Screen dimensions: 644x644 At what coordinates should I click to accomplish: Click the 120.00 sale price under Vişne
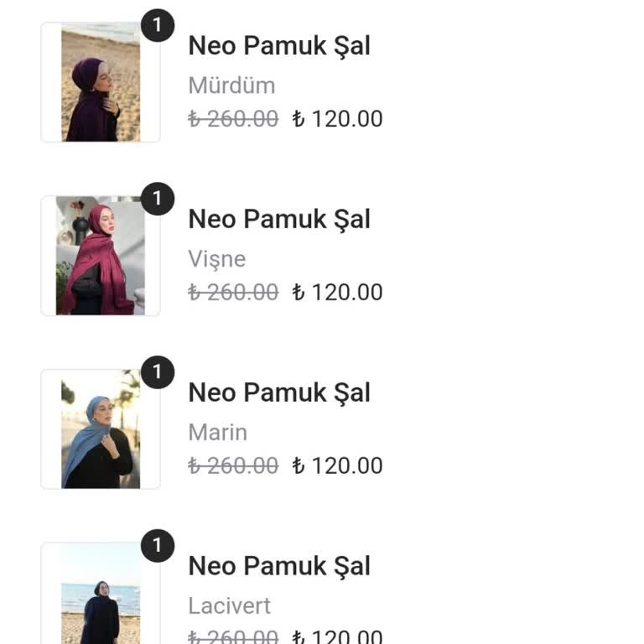tap(337, 293)
